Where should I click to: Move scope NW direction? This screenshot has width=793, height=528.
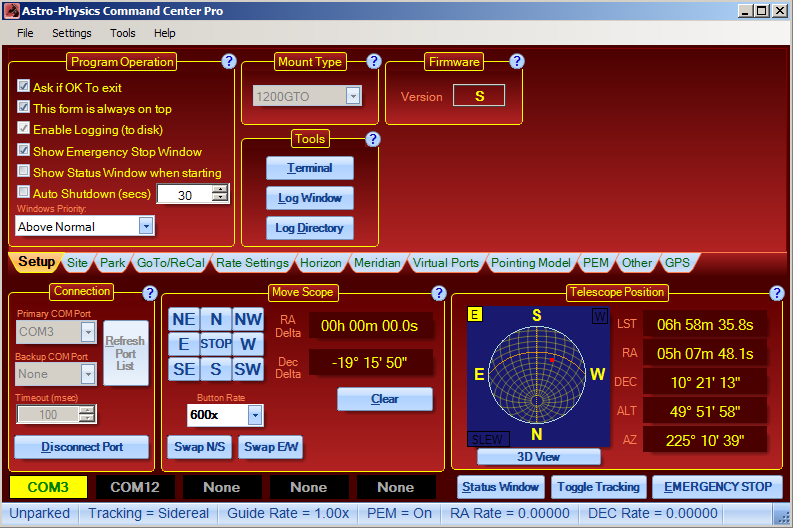point(248,319)
